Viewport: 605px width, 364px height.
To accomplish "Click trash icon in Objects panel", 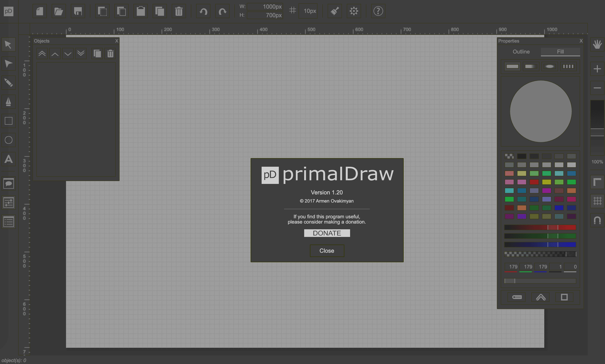I will (x=110, y=54).
